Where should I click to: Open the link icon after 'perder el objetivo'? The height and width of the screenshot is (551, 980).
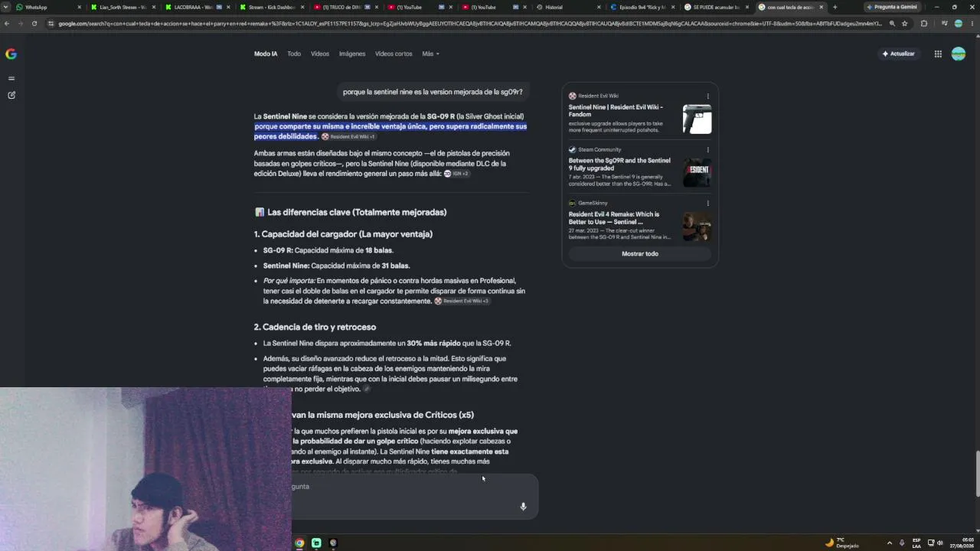click(367, 390)
